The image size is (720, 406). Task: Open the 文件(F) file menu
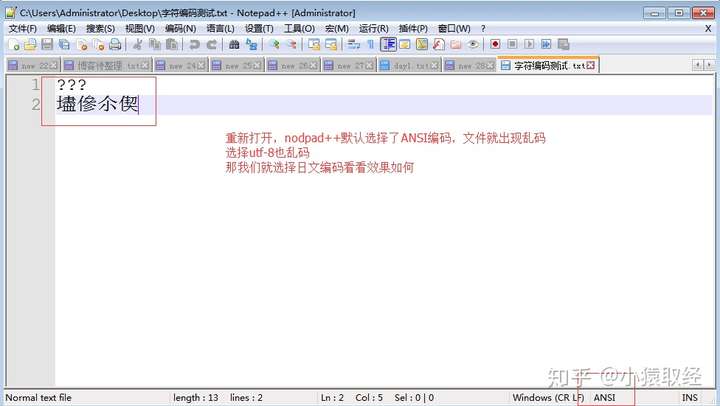pyautogui.click(x=22, y=28)
